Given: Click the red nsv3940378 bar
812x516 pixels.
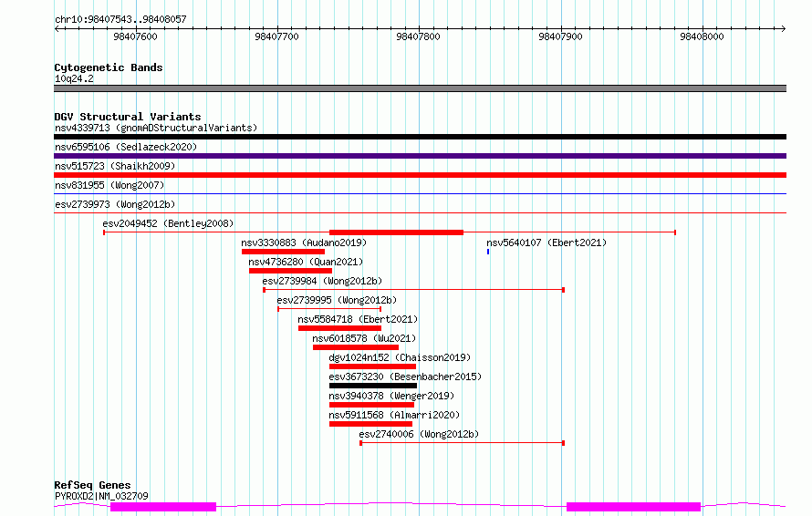Looking at the screenshot, I should point(372,405).
